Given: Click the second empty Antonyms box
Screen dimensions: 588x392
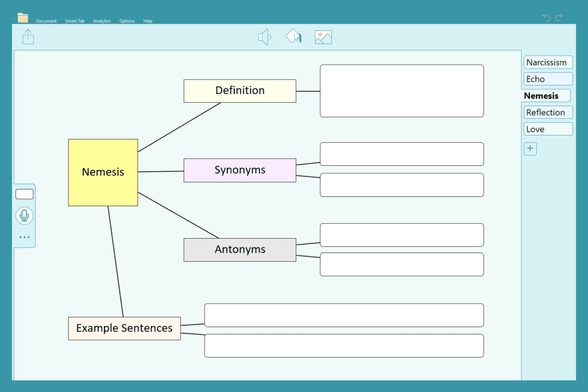Looking at the screenshot, I should (x=402, y=264).
